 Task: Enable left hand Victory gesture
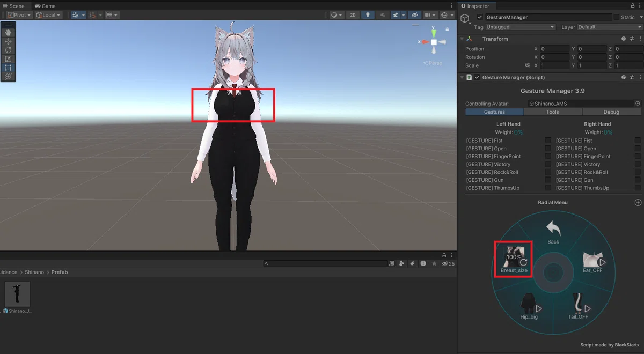click(x=548, y=164)
